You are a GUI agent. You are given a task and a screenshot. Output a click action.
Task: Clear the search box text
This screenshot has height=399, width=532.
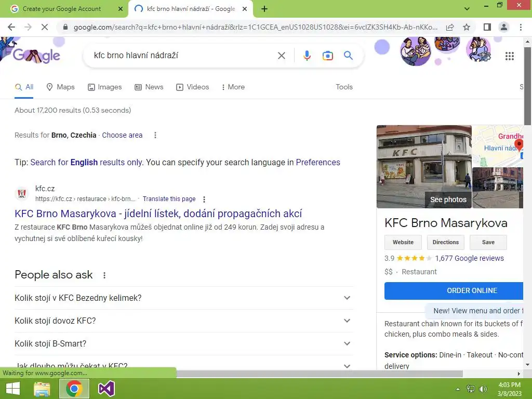click(281, 55)
